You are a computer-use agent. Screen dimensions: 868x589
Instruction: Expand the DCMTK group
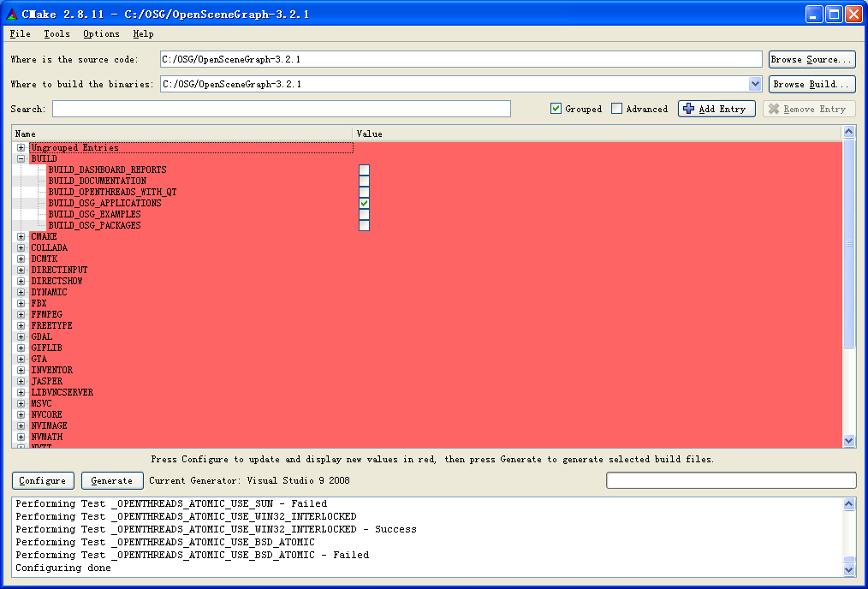(x=21, y=259)
